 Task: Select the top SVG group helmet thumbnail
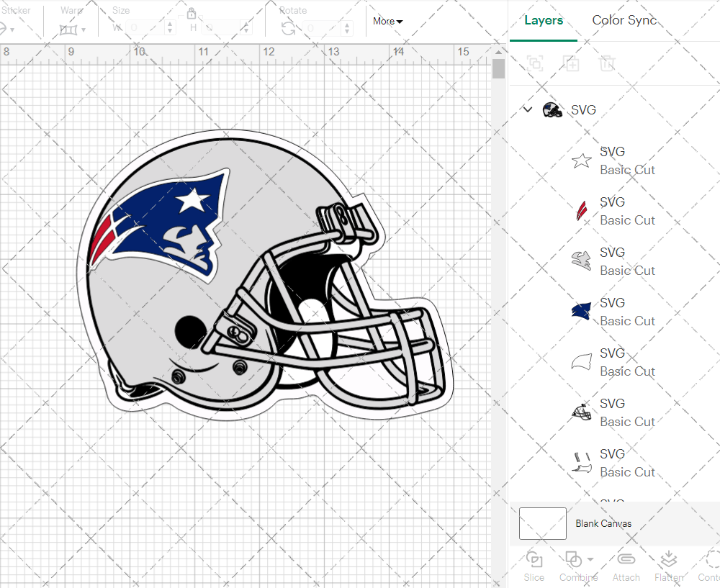(552, 109)
